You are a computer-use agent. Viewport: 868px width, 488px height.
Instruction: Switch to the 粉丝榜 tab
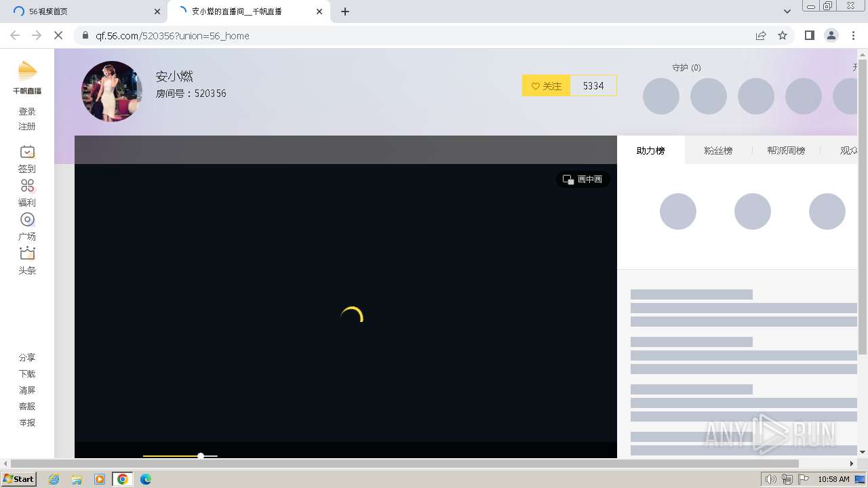pos(718,150)
